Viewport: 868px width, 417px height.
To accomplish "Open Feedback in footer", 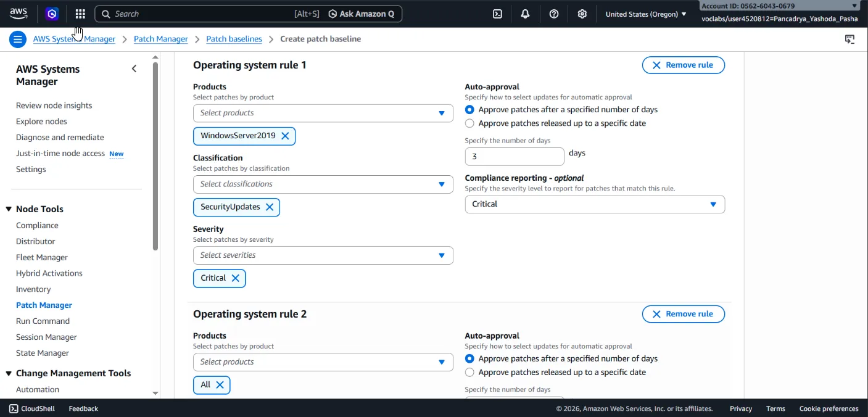I will (83, 408).
